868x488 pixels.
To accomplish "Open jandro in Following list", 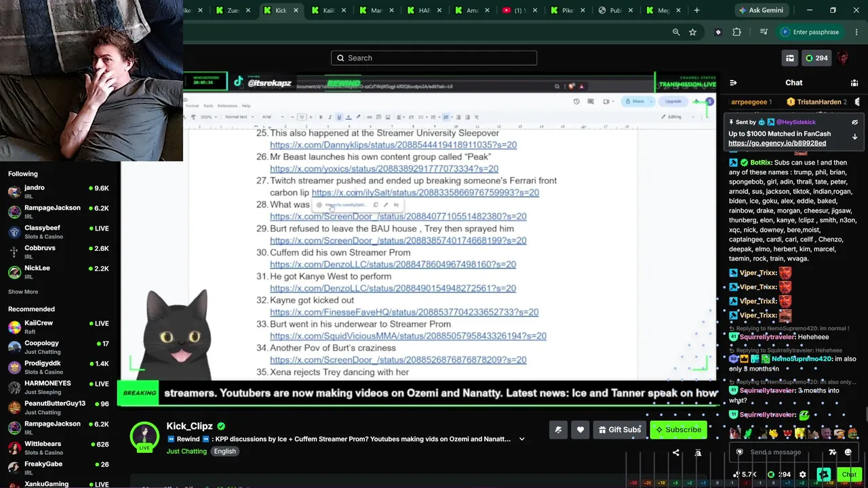I will (58, 192).
